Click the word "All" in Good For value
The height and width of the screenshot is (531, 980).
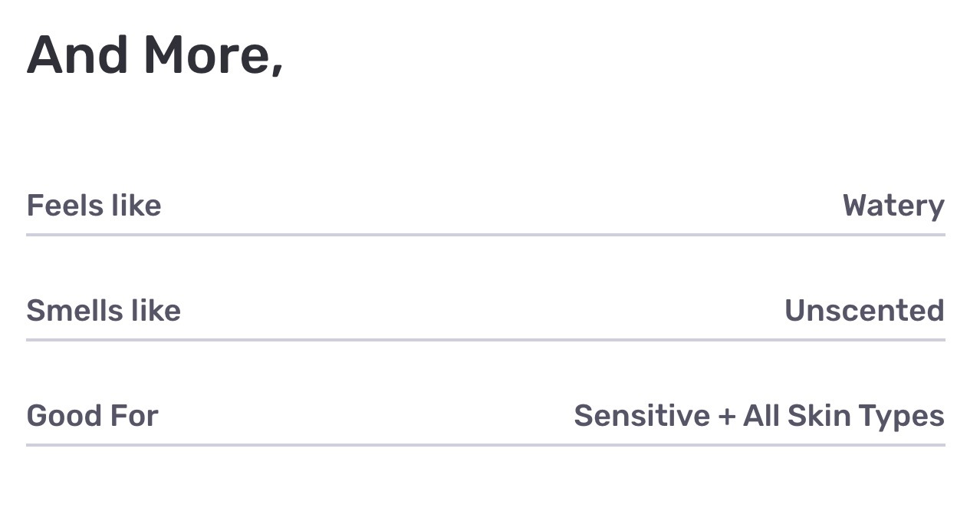click(x=761, y=416)
